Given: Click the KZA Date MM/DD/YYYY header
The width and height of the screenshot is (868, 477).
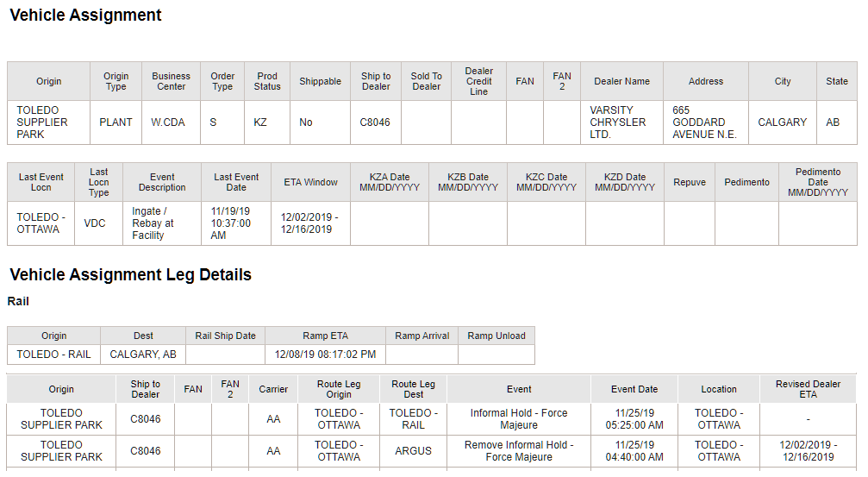Looking at the screenshot, I should coord(390,182).
